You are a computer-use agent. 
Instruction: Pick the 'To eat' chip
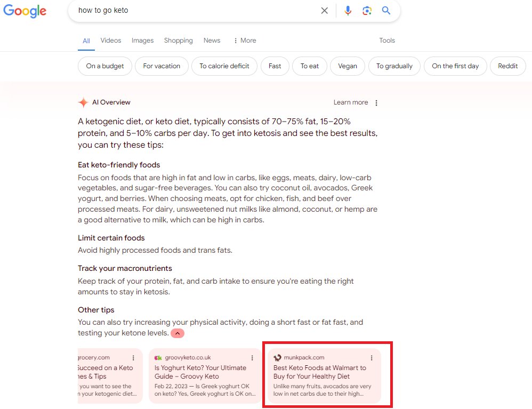coord(309,66)
